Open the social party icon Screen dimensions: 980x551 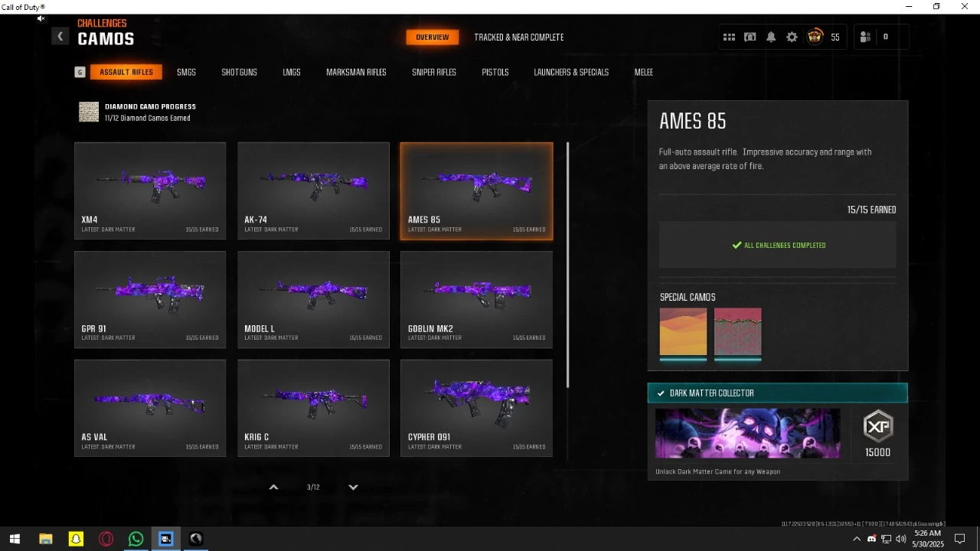[865, 37]
